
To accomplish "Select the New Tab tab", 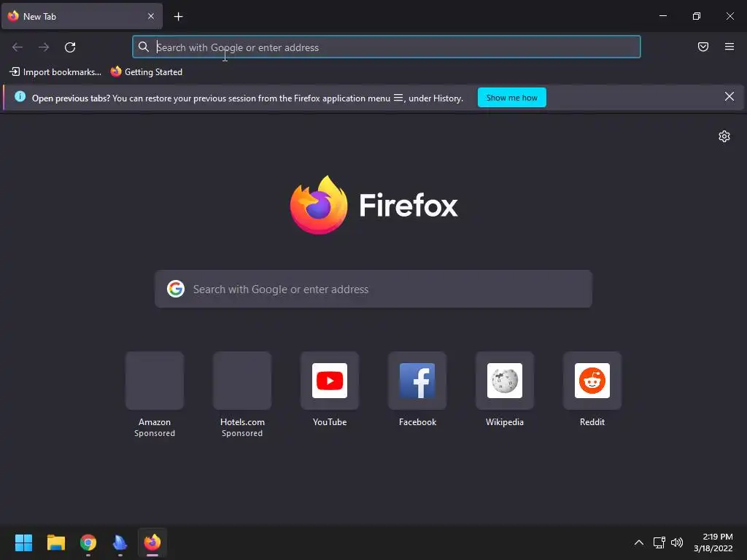I will tap(82, 16).
